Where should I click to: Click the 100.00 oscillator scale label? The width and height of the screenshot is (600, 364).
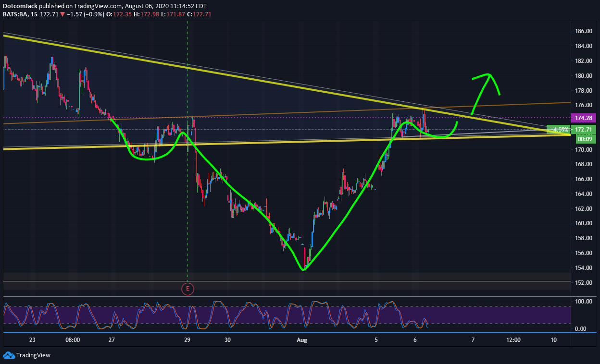pyautogui.click(x=583, y=302)
